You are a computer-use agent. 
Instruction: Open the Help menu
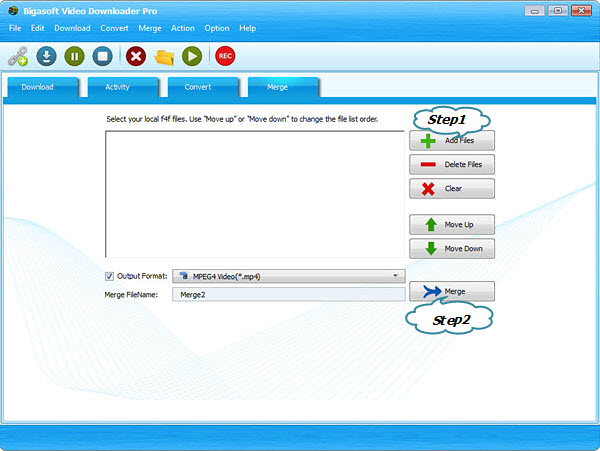[x=248, y=28]
